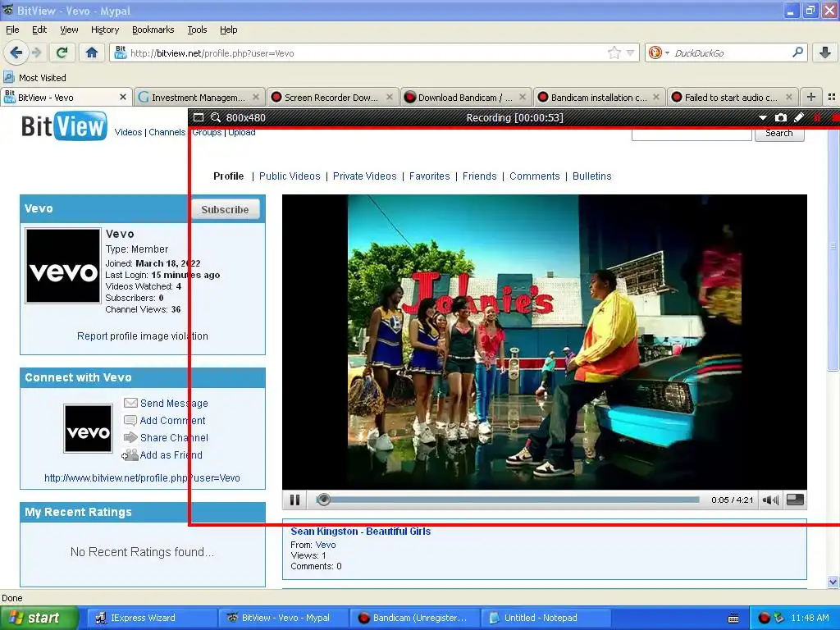
Task: Click the browser Forward arrow
Action: pos(36,52)
